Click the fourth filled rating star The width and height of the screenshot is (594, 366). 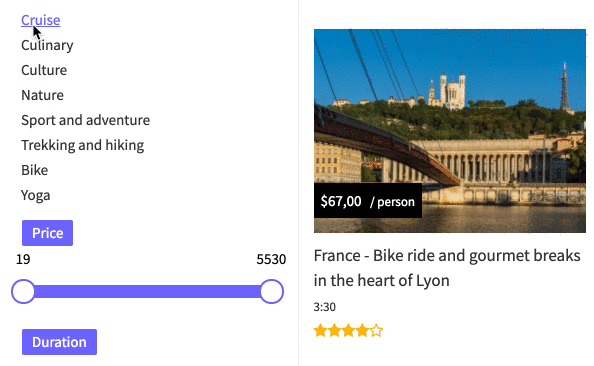point(363,330)
